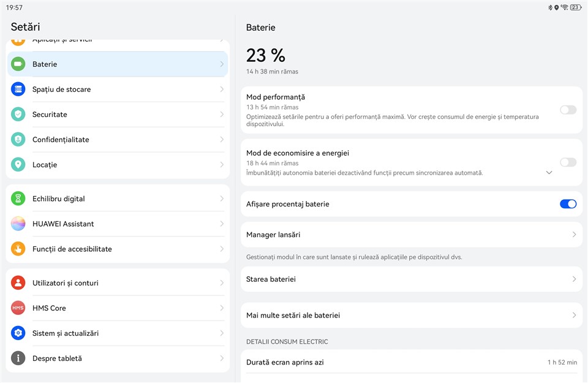Viewport: 588px width, 383px height.
Task: Select Utilizatori și conturi menu entry
Action: tap(116, 283)
